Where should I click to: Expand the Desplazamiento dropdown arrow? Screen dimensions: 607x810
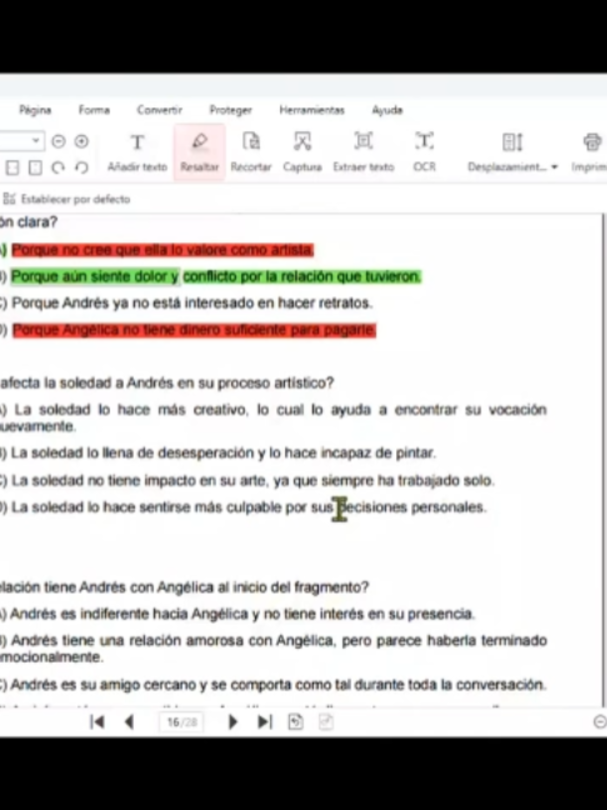554,167
